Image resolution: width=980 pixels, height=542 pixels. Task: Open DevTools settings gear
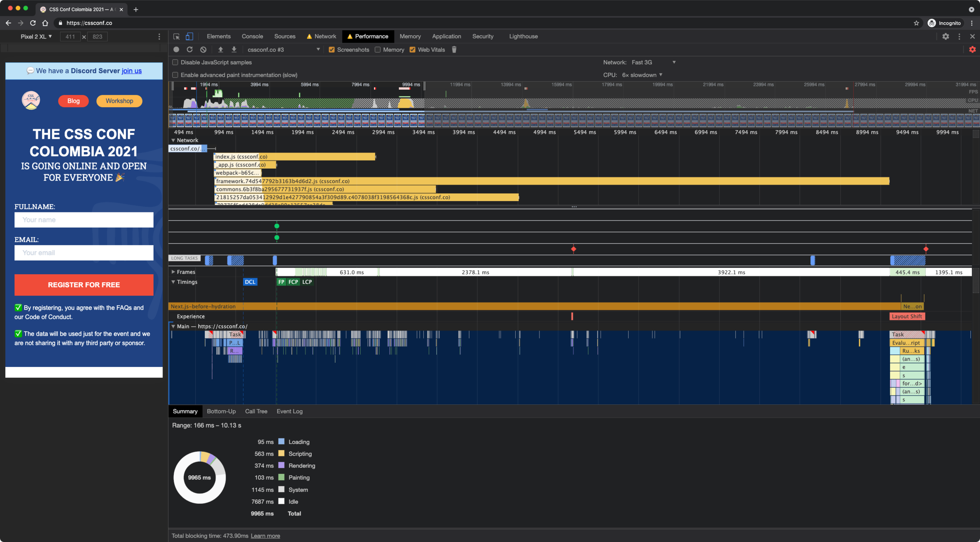coord(945,37)
